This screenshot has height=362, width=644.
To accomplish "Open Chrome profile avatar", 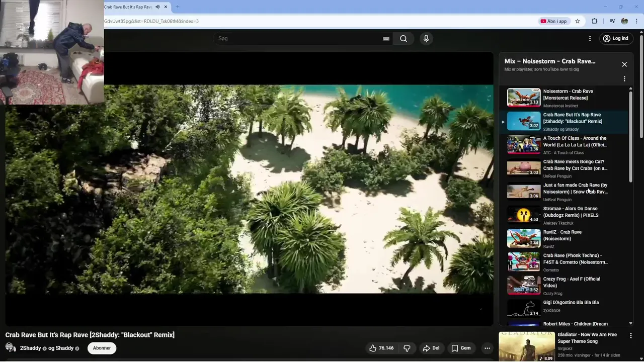I will click(624, 21).
